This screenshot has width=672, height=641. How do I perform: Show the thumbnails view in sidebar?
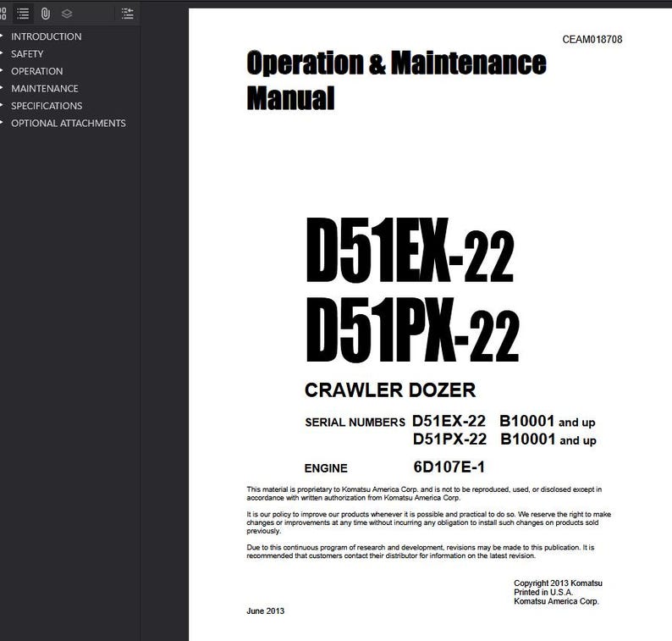(3, 14)
